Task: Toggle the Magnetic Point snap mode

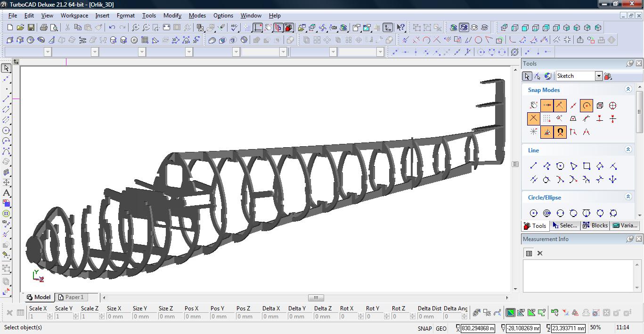Action: (x=560, y=132)
